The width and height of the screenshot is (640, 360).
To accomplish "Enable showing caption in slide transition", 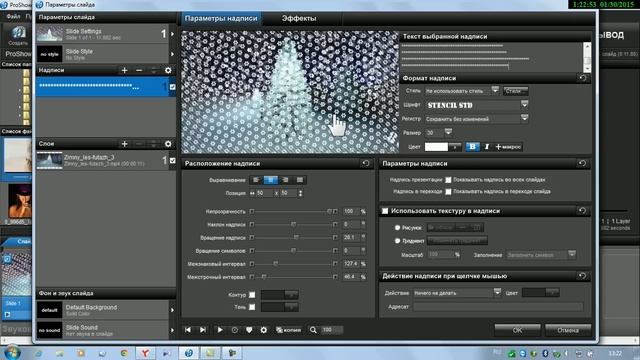I will tap(448, 191).
